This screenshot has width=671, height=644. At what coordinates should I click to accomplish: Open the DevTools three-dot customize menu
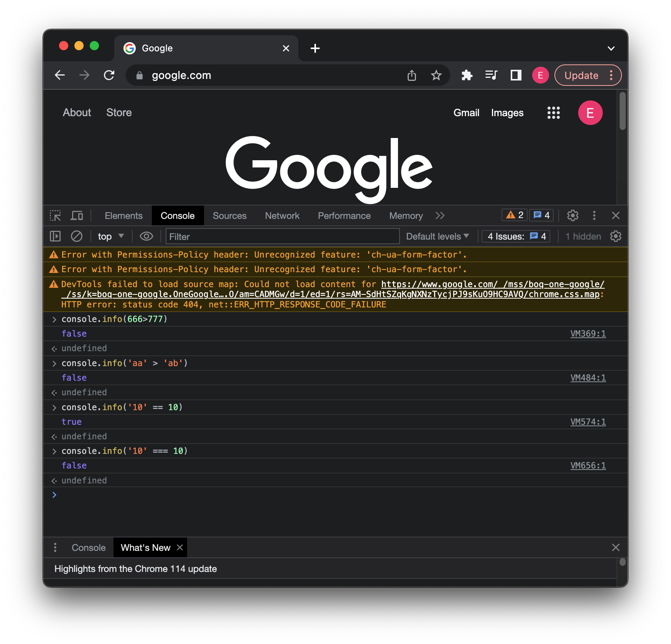(x=594, y=215)
